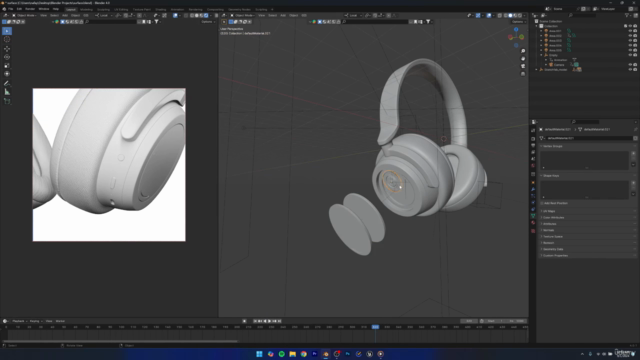Open the Tool properties tab

point(533,131)
